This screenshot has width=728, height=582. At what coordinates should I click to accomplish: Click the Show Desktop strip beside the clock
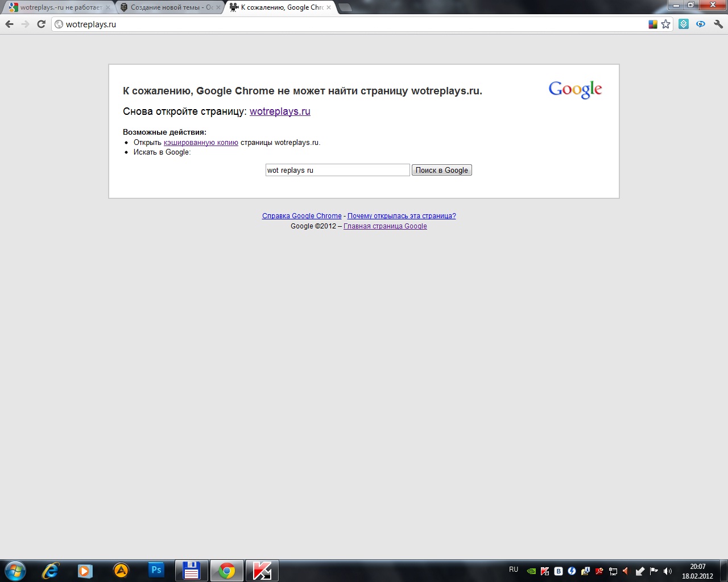tap(723, 571)
